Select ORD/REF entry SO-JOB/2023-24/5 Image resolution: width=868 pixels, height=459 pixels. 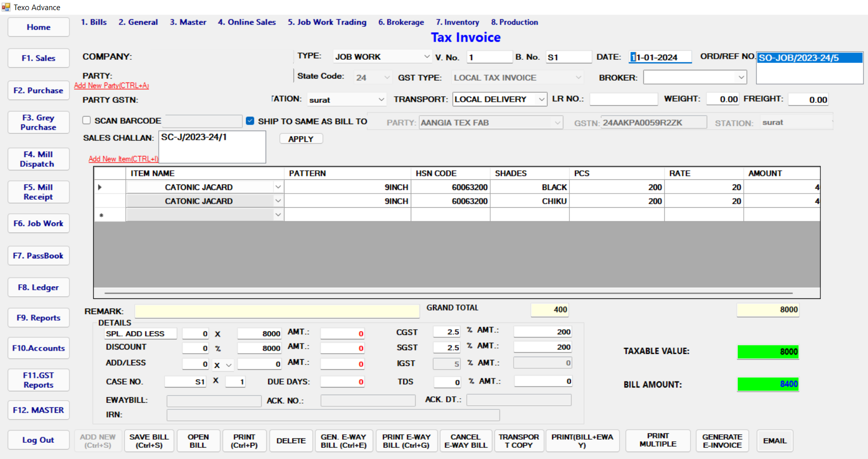810,58
